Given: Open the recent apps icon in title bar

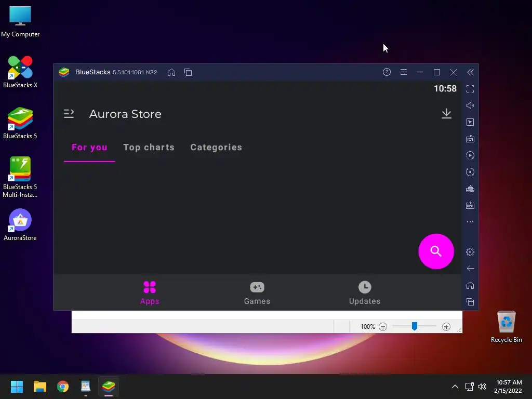Looking at the screenshot, I should 188,72.
